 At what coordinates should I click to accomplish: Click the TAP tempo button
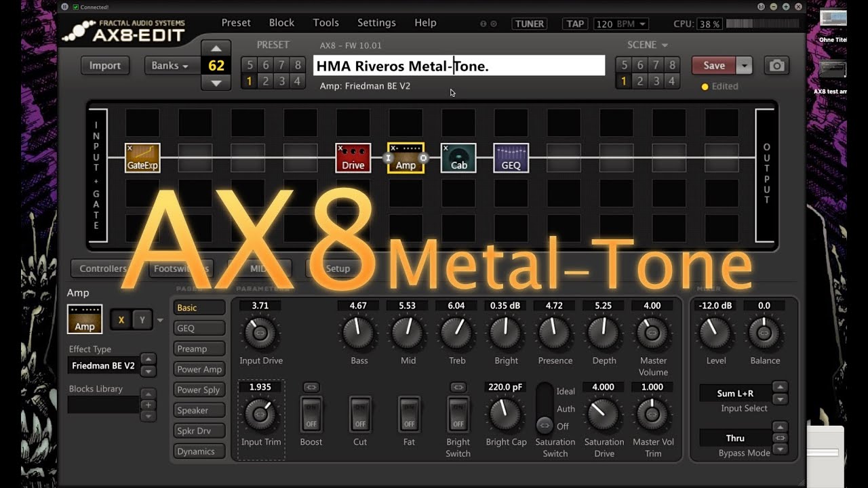tap(575, 24)
